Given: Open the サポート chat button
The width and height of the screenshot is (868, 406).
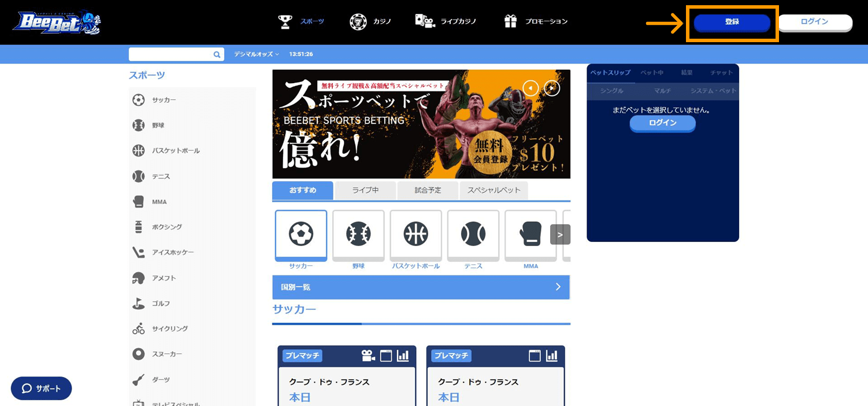Looking at the screenshot, I should click(41, 389).
